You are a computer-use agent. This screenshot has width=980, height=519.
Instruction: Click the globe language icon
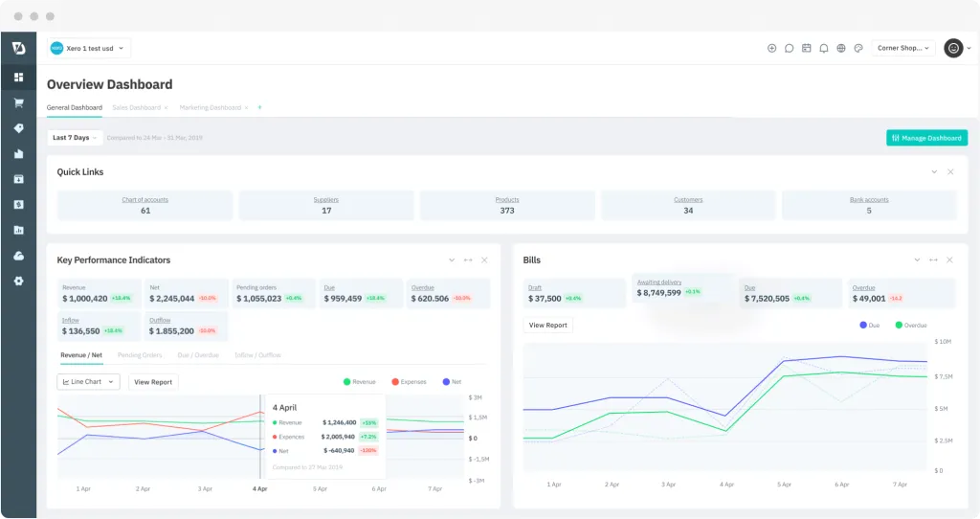tap(841, 48)
